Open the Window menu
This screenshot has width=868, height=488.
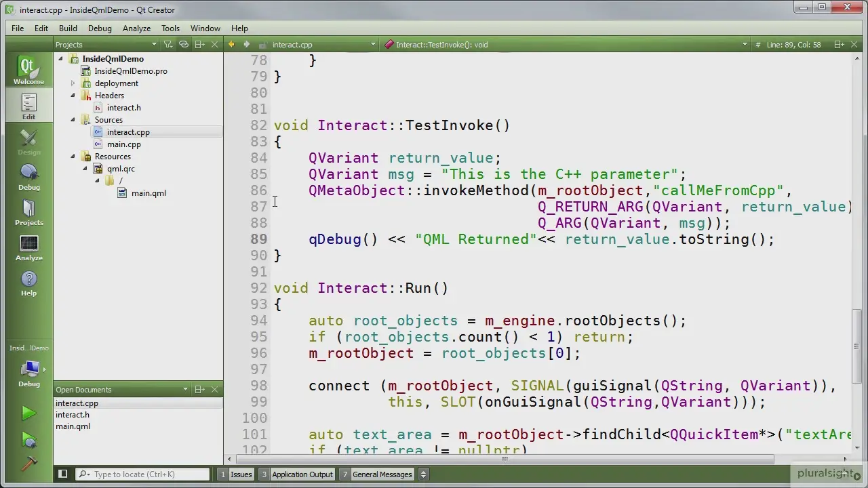click(x=205, y=28)
